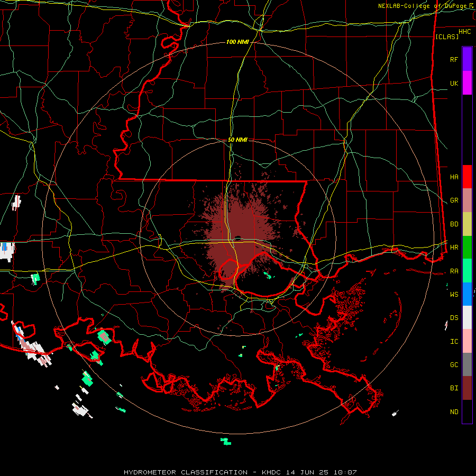Screen dimensions: 476x476
Task: Click the "UK" legend label
Action: click(x=454, y=83)
